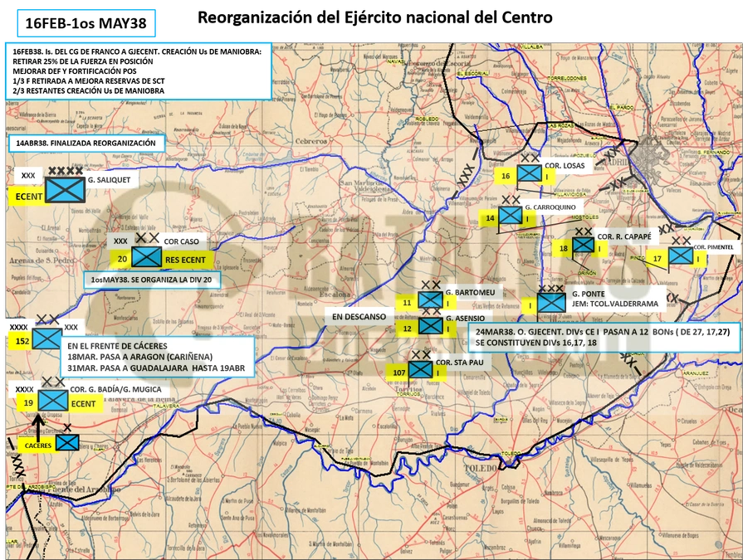Select the division 20 unit symbol

[146, 257]
